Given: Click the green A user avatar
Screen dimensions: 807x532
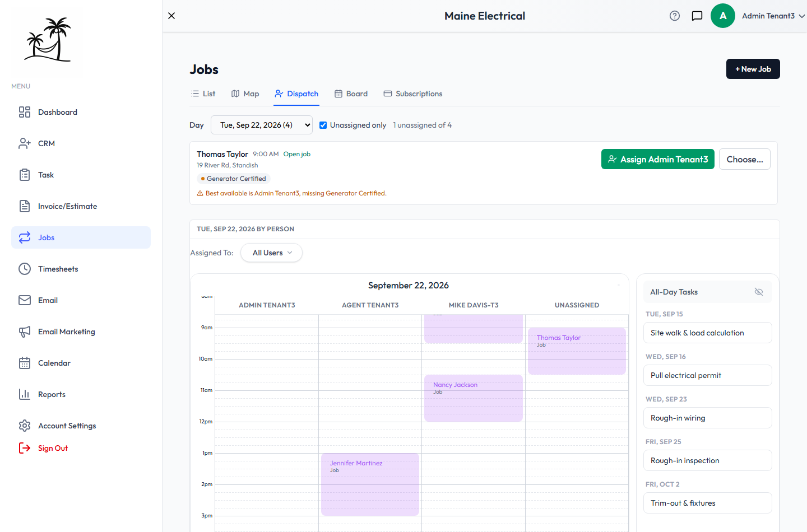Looking at the screenshot, I should click(723, 16).
